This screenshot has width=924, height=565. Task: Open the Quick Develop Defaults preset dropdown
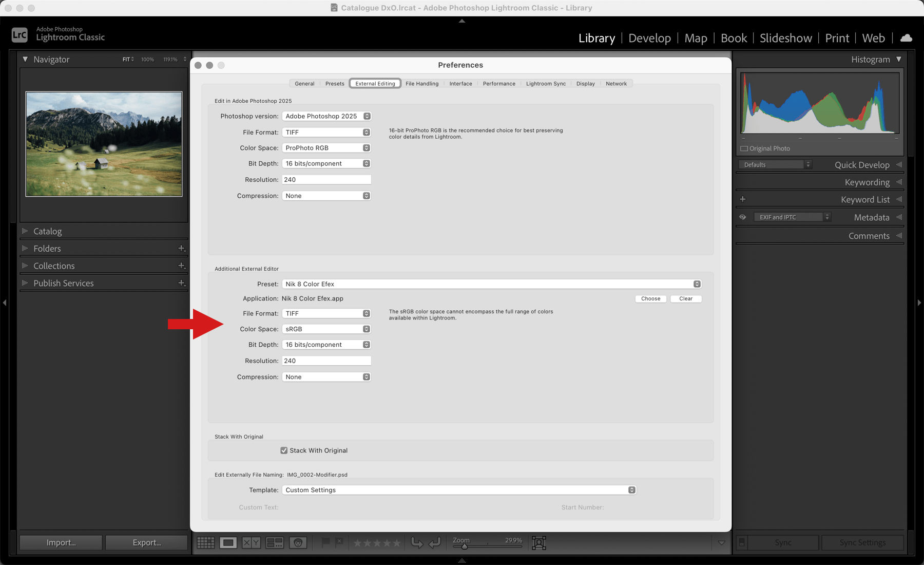pyautogui.click(x=775, y=165)
